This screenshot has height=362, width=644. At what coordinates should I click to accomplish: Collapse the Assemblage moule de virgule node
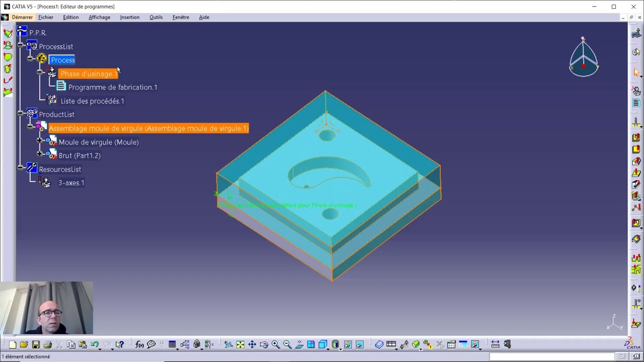point(31,127)
